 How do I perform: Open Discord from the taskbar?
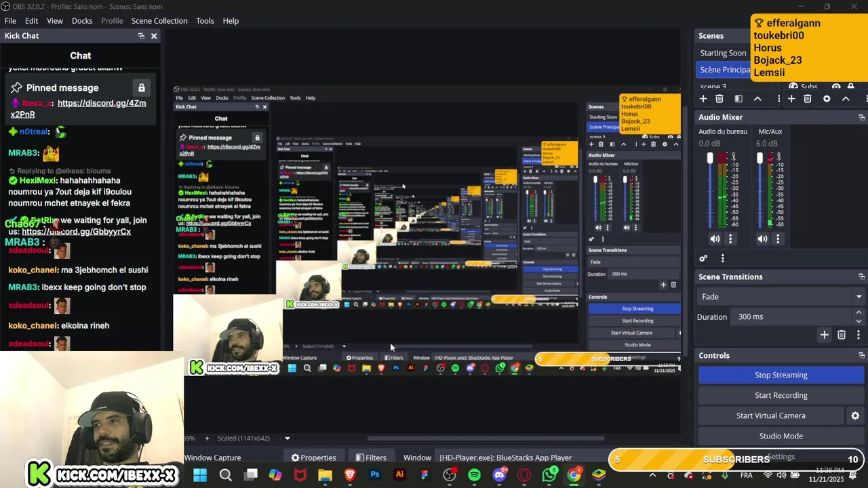499,474
